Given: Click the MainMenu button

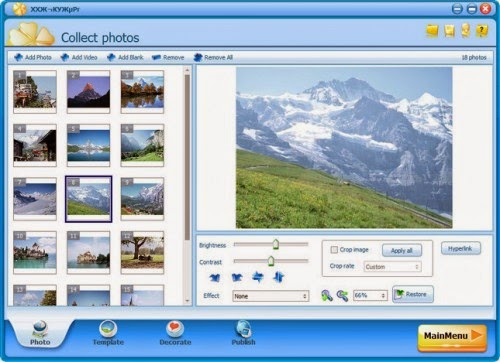Looking at the screenshot, I should pos(452,337).
